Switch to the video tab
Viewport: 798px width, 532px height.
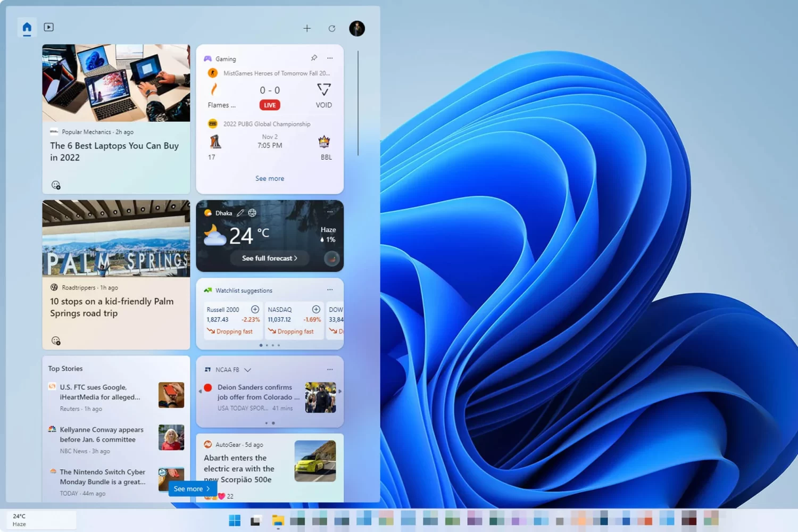coord(48,27)
